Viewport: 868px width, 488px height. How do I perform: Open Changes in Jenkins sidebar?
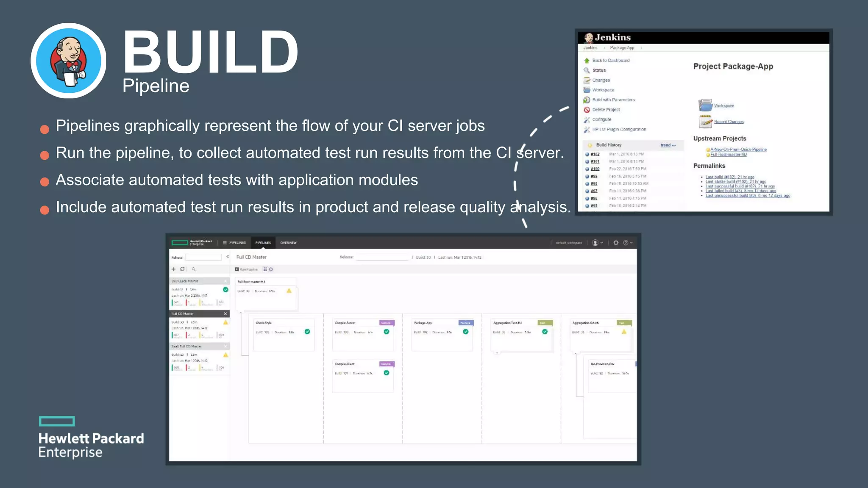[x=601, y=80]
